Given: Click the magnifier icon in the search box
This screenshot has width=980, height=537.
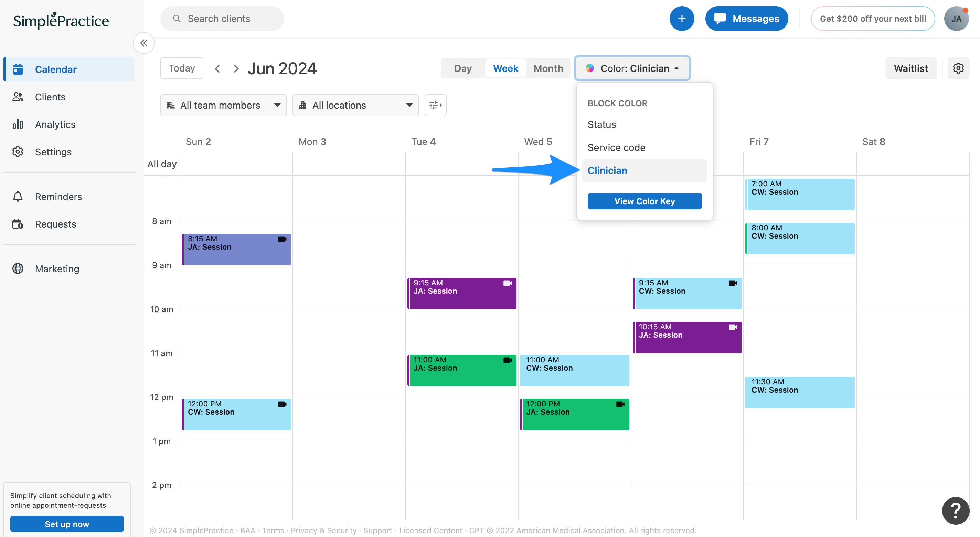Looking at the screenshot, I should click(177, 19).
